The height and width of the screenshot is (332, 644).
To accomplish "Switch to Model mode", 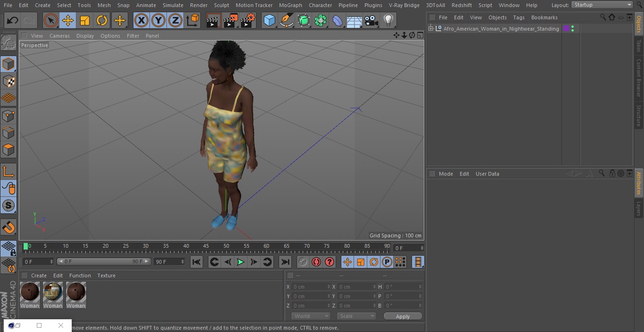I will 8,64.
